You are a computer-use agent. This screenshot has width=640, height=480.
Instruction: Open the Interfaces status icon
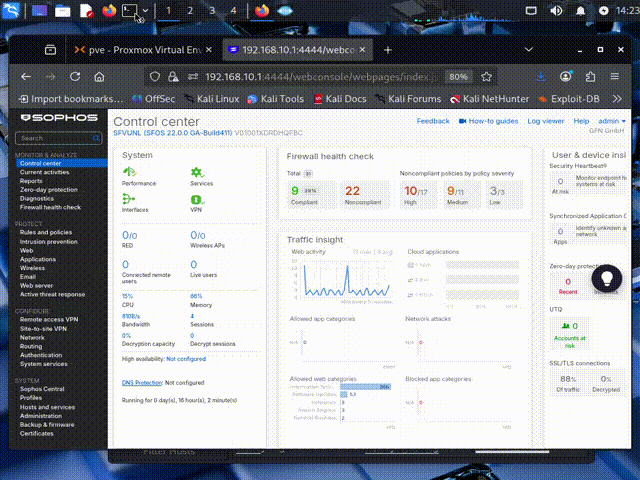click(x=129, y=201)
